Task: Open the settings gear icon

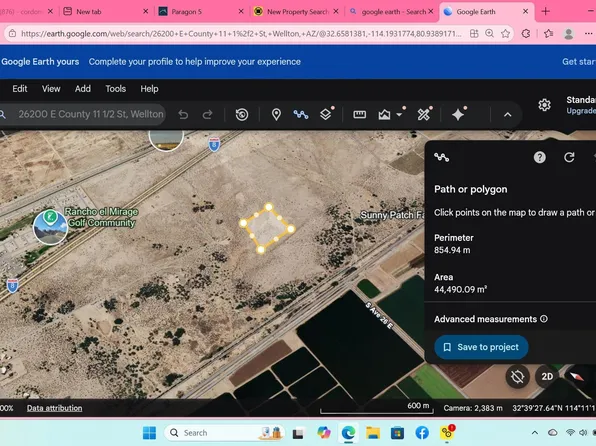Action: [x=544, y=105]
